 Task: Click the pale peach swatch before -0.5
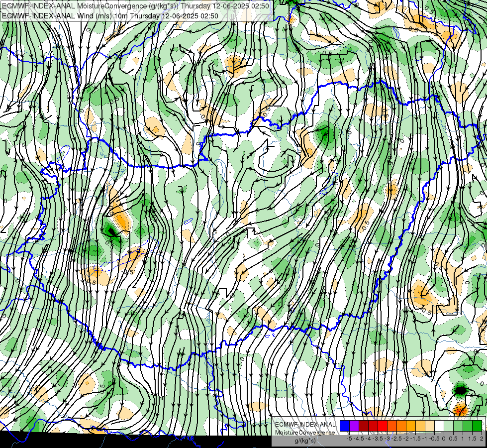click(x=430, y=426)
